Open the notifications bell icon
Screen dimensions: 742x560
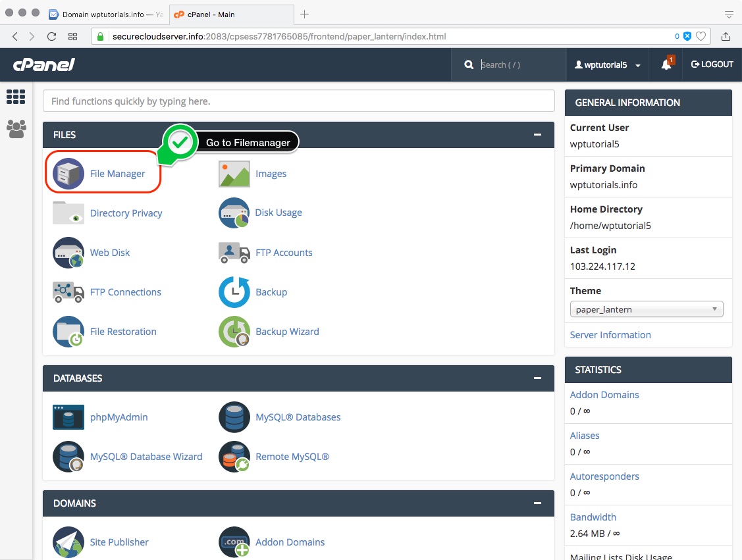click(667, 64)
